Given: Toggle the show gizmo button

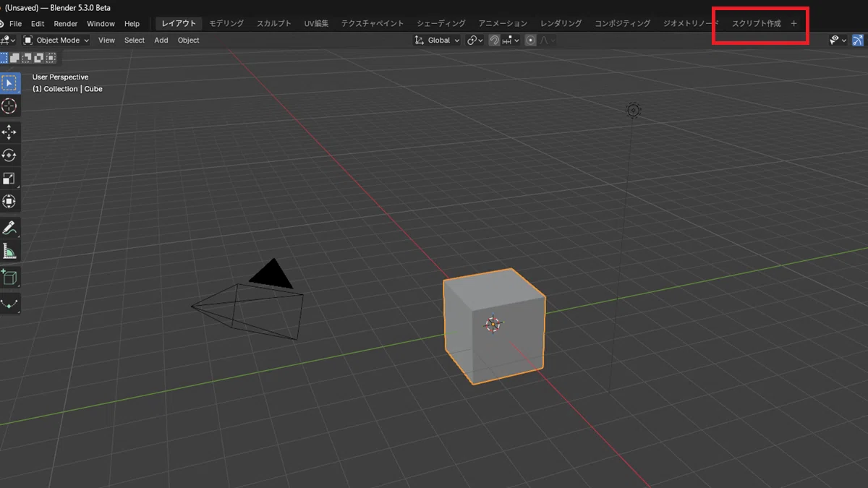Looking at the screenshot, I should pyautogui.click(x=859, y=40).
